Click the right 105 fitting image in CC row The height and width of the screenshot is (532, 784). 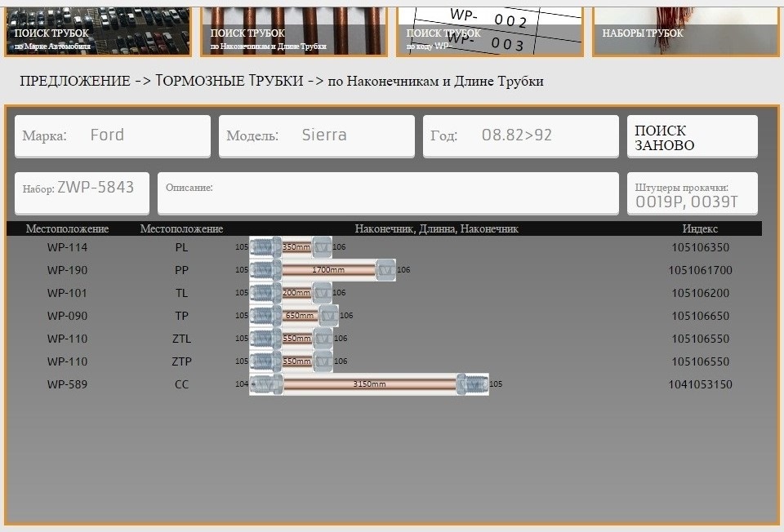pos(472,384)
